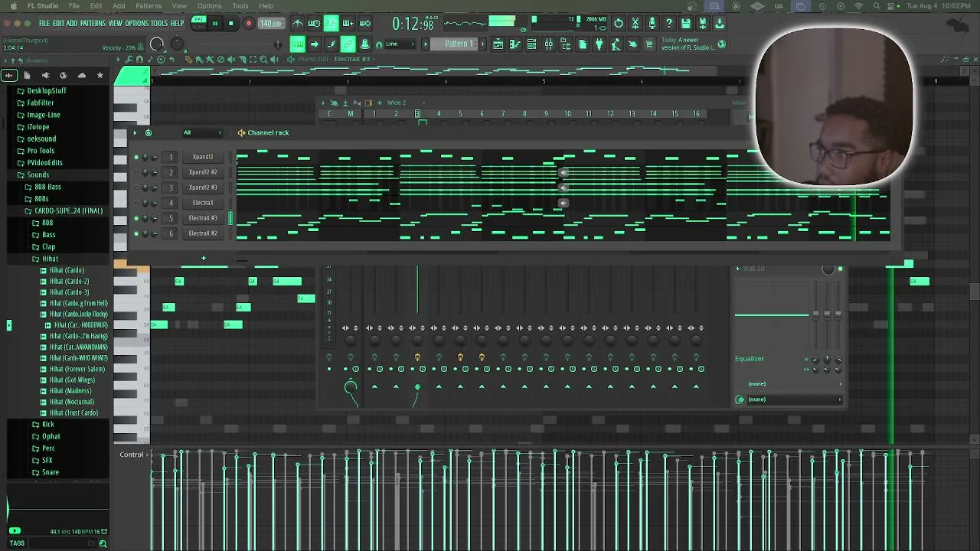
Task: Open the macOS Add menu
Action: pyautogui.click(x=119, y=6)
